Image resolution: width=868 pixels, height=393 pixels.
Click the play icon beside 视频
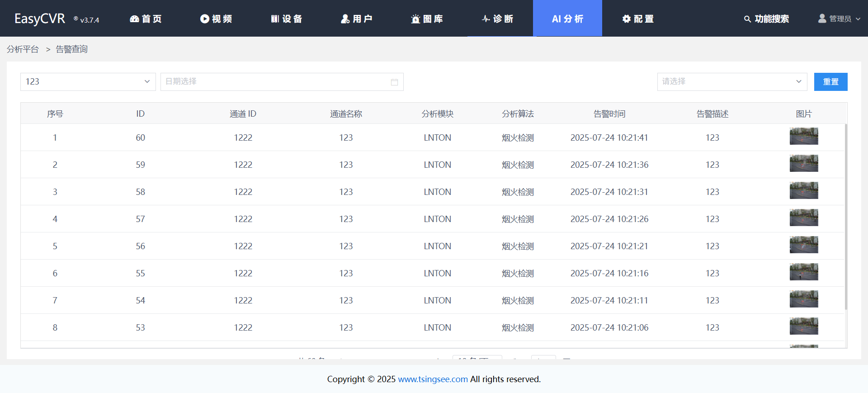pos(205,19)
